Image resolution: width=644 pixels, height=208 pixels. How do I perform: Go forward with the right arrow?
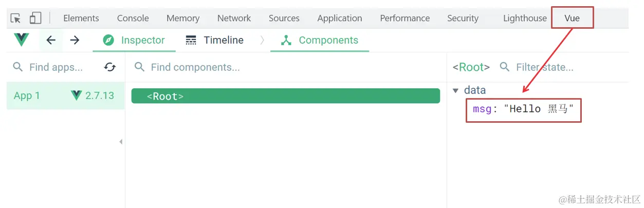[75, 40]
